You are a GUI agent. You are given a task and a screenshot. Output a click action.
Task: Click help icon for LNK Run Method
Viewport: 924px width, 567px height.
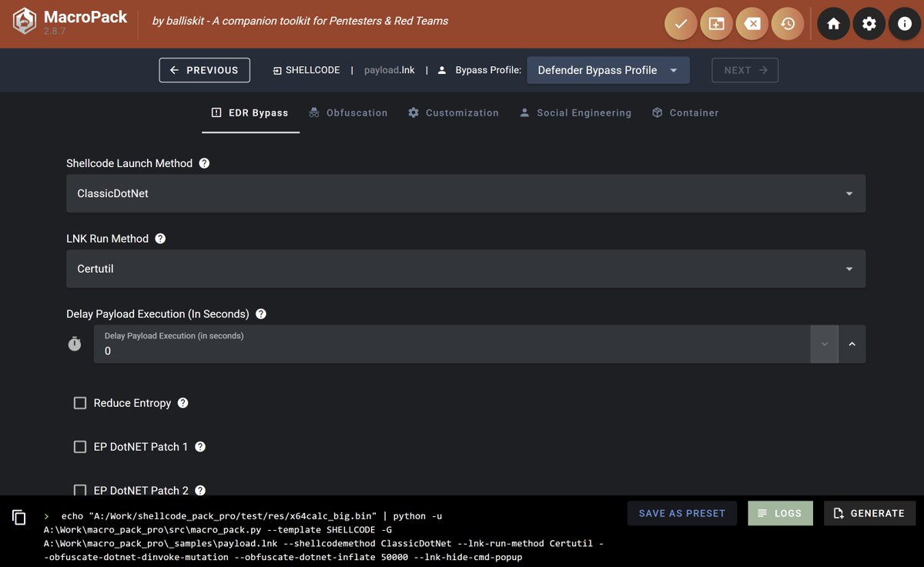click(x=160, y=239)
